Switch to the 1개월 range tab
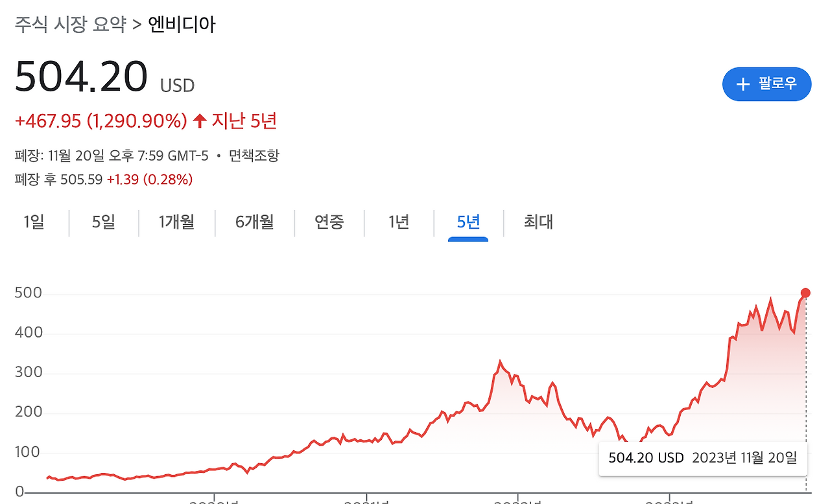830x504 pixels. click(x=176, y=222)
